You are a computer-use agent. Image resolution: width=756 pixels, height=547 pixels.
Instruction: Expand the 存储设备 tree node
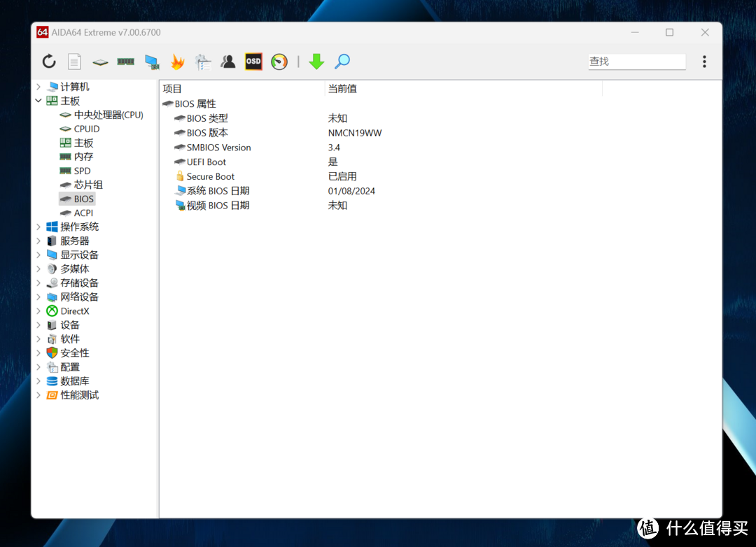38,283
